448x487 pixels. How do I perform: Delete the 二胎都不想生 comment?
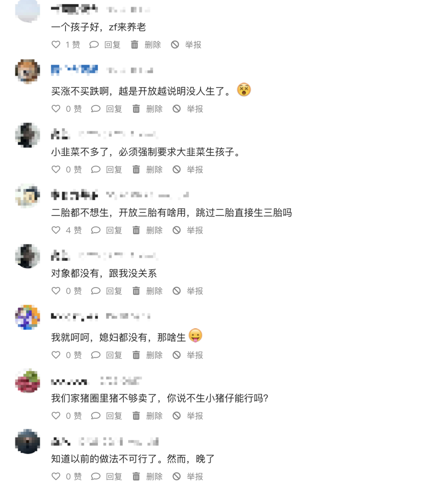(x=147, y=230)
